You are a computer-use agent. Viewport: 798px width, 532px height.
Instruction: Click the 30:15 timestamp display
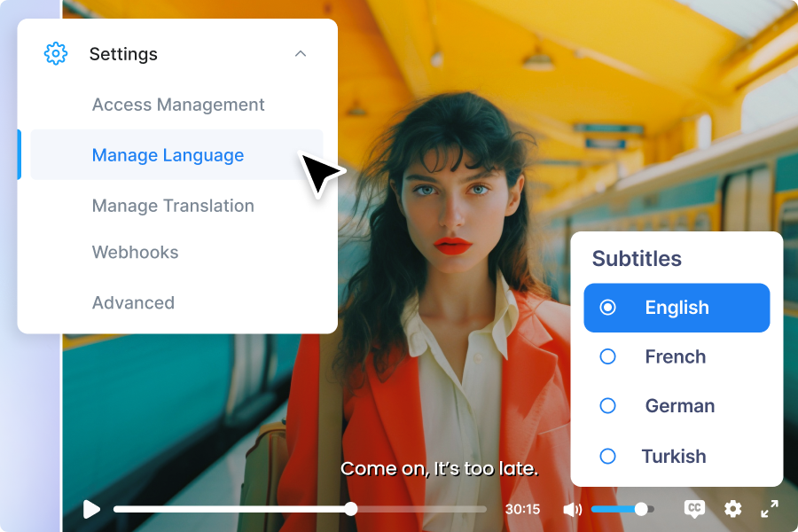[522, 509]
